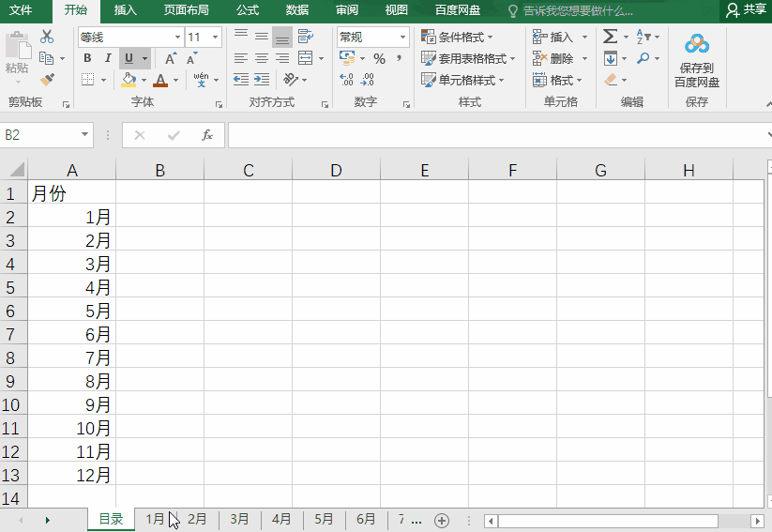Click the Cut scissors icon
Viewport: 772px width, 532px height.
click(47, 37)
